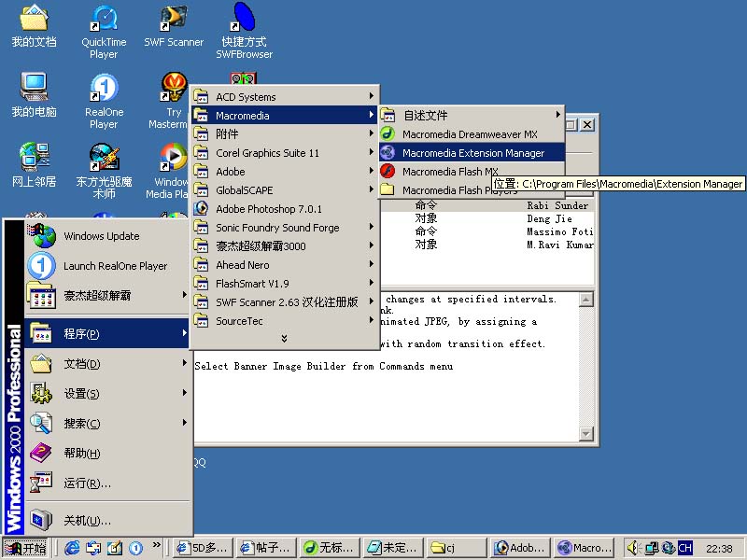The width and height of the screenshot is (747, 560).
Task: Open the Adobe program group
Action: tap(285, 172)
